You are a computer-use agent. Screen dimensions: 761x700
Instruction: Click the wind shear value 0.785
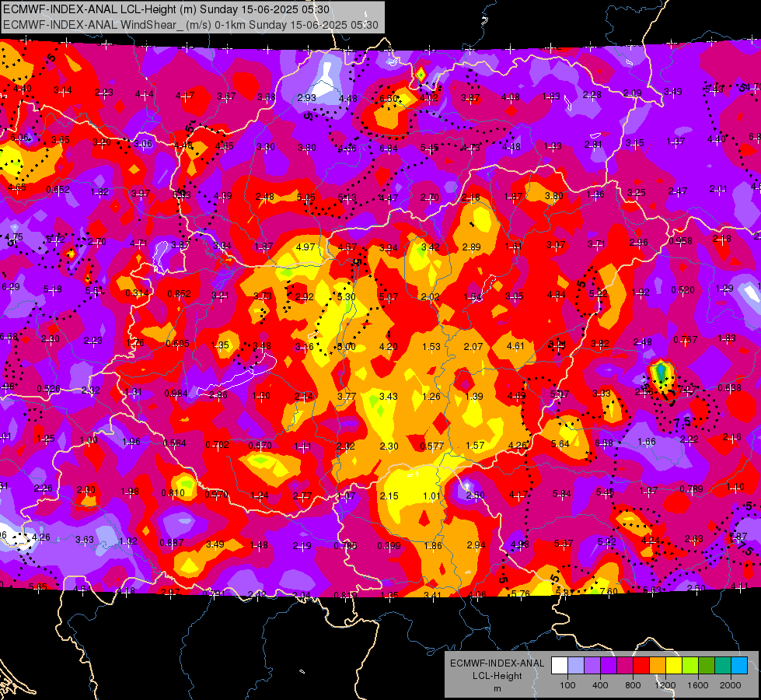tap(346, 545)
